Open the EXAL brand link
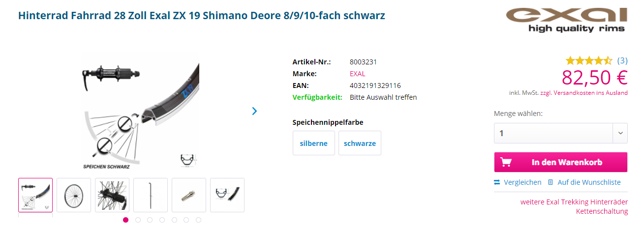Viewport: 644px width, 229px height. pos(358,74)
